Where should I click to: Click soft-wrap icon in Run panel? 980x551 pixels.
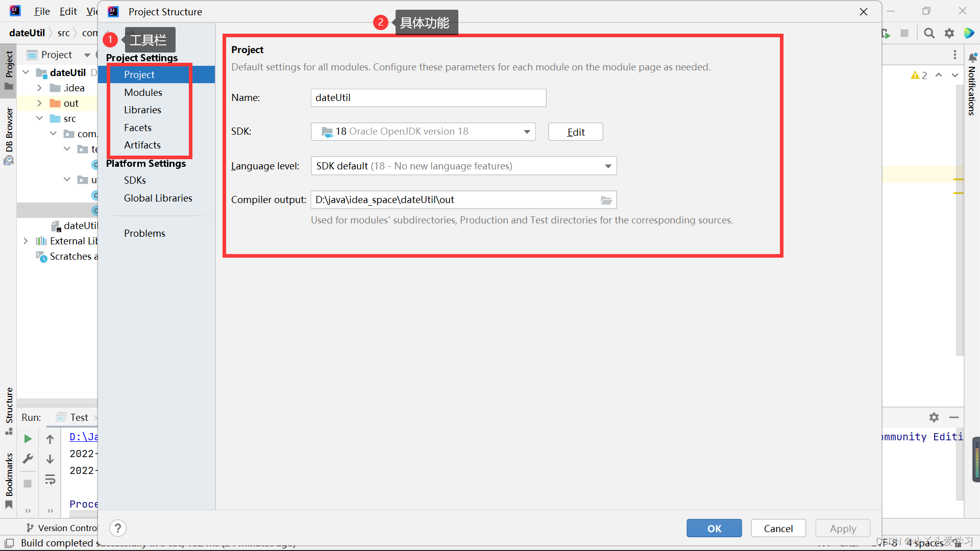50,480
